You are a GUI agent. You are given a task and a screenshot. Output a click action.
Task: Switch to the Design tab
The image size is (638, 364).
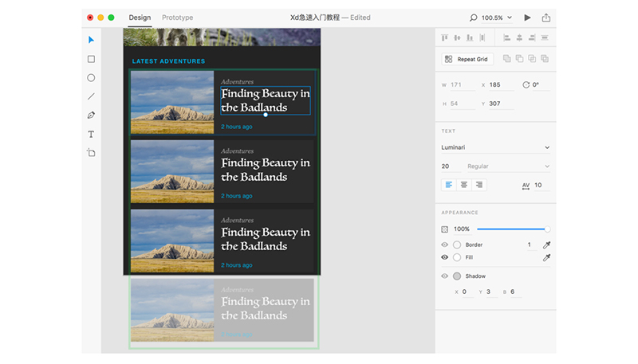[140, 18]
